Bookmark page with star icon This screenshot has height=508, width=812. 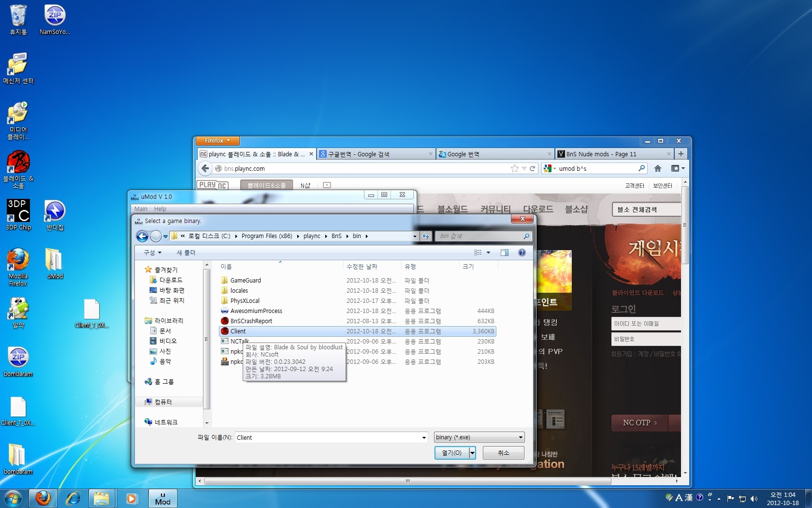[514, 168]
